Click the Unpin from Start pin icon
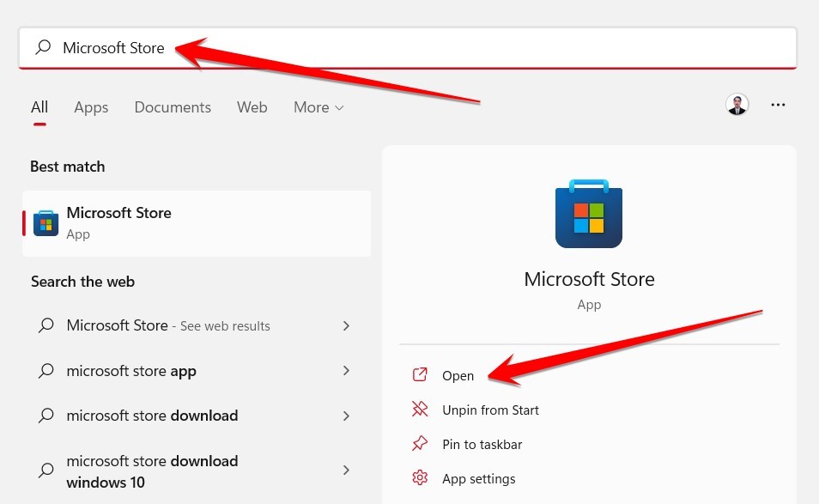Screen dimensions: 819x504 click(420, 410)
